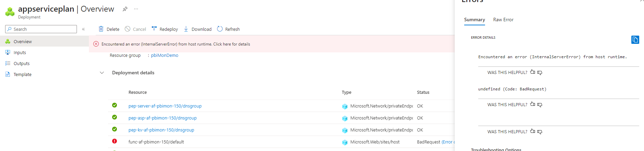
Task: Click the Delete toolbar button
Action: click(x=109, y=29)
